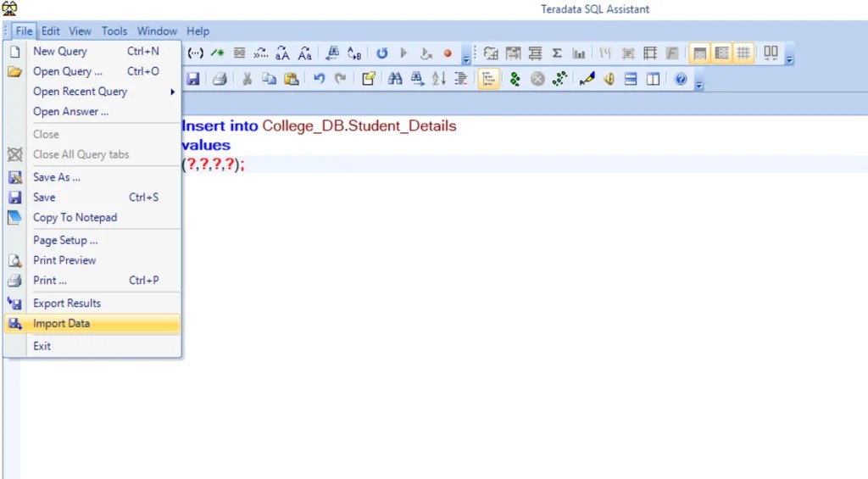
Task: Click the uppercase conversion aA icon
Action: [282, 53]
